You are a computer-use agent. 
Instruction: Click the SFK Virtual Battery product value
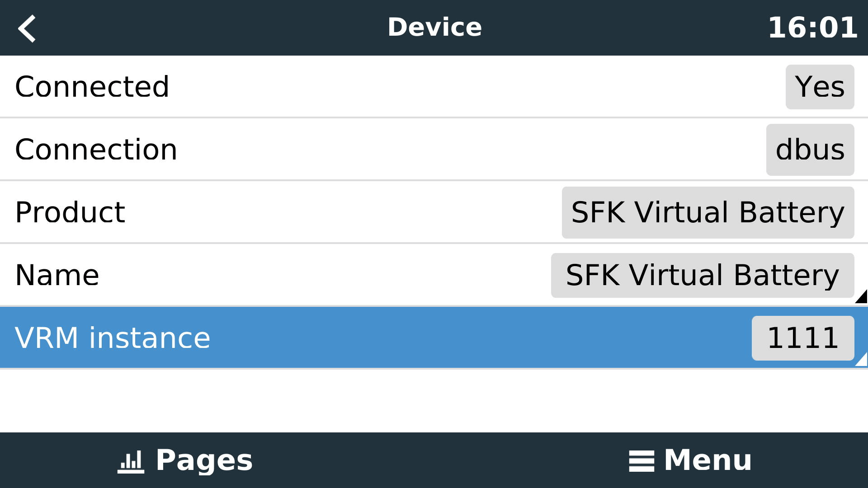708,211
